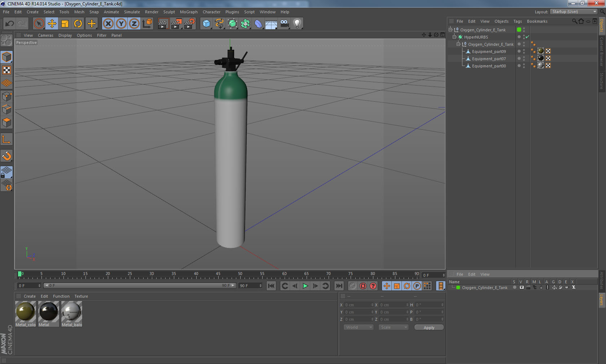Toggle Y-axis lock
The image size is (606, 364).
(x=121, y=24)
